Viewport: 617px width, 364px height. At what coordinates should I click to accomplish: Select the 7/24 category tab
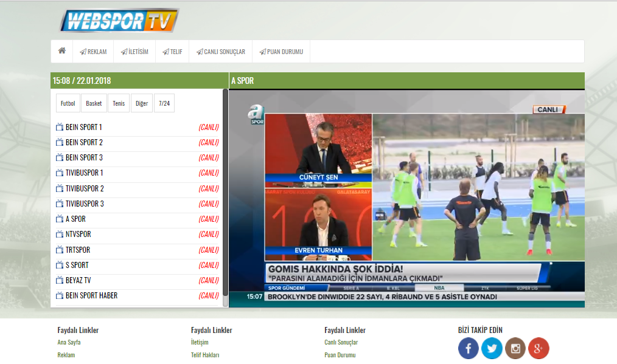point(164,103)
